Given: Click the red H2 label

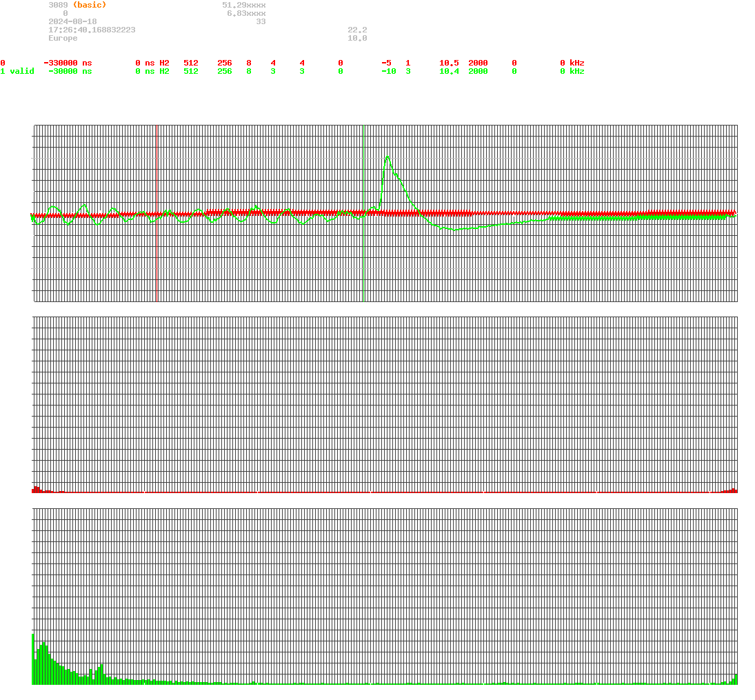Looking at the screenshot, I should click(165, 63).
